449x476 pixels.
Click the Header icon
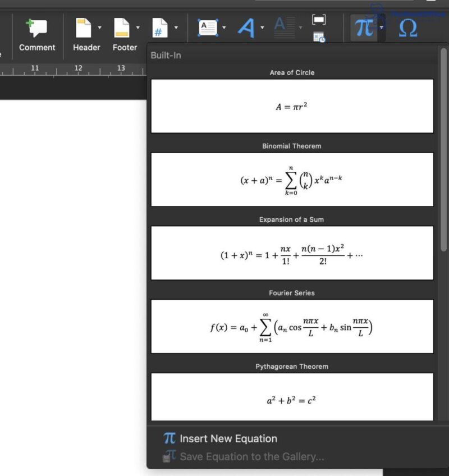[x=83, y=27]
